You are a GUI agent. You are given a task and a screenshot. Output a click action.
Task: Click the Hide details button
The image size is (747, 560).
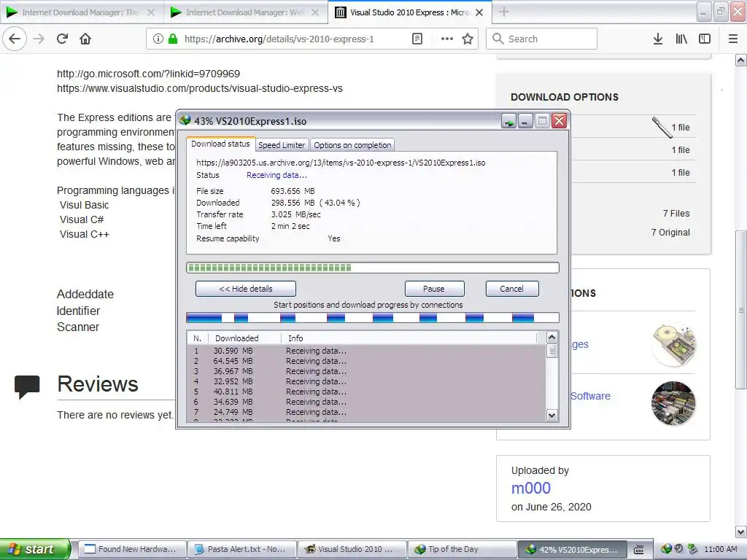[x=245, y=289]
